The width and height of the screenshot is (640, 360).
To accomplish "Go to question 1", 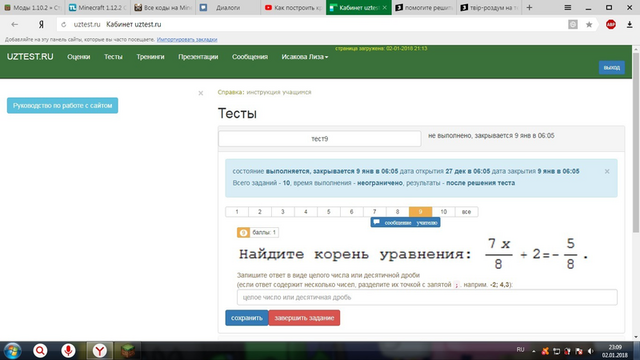I will click(x=237, y=212).
